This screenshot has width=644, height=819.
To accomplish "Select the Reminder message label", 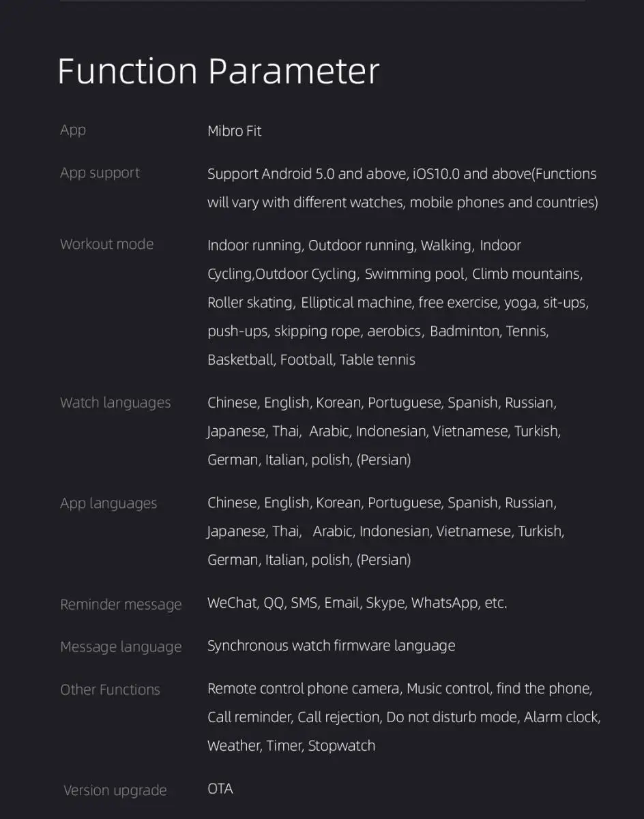I will pos(121,604).
